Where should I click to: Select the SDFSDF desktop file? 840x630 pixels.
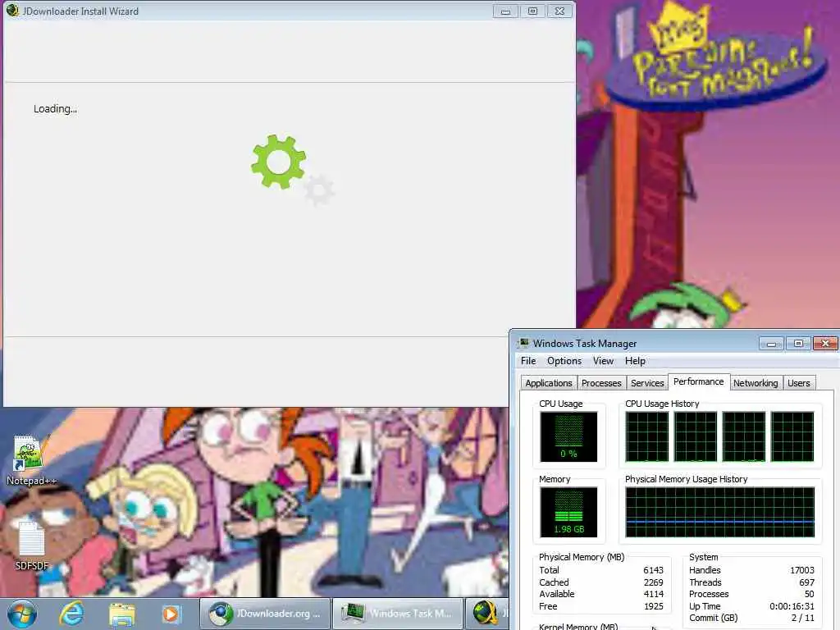click(x=32, y=546)
